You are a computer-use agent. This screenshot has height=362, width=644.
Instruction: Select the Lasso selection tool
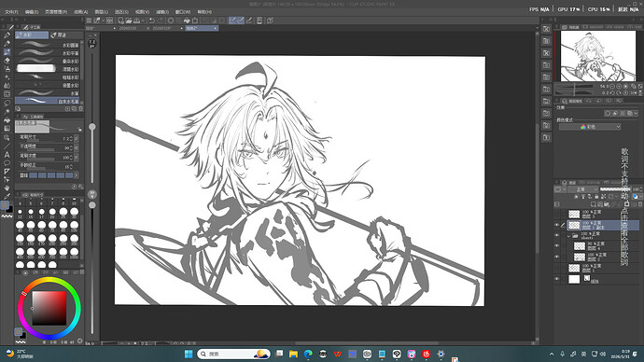(x=7, y=103)
